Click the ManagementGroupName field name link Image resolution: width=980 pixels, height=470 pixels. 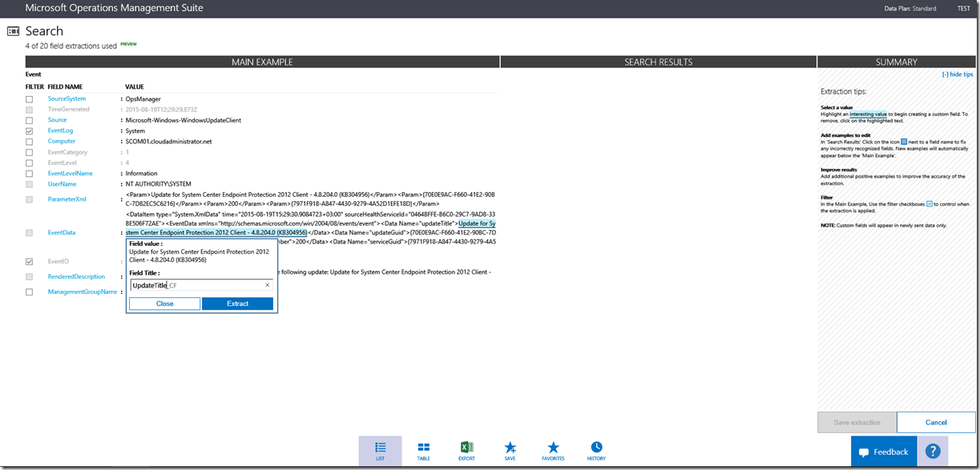click(x=77, y=292)
